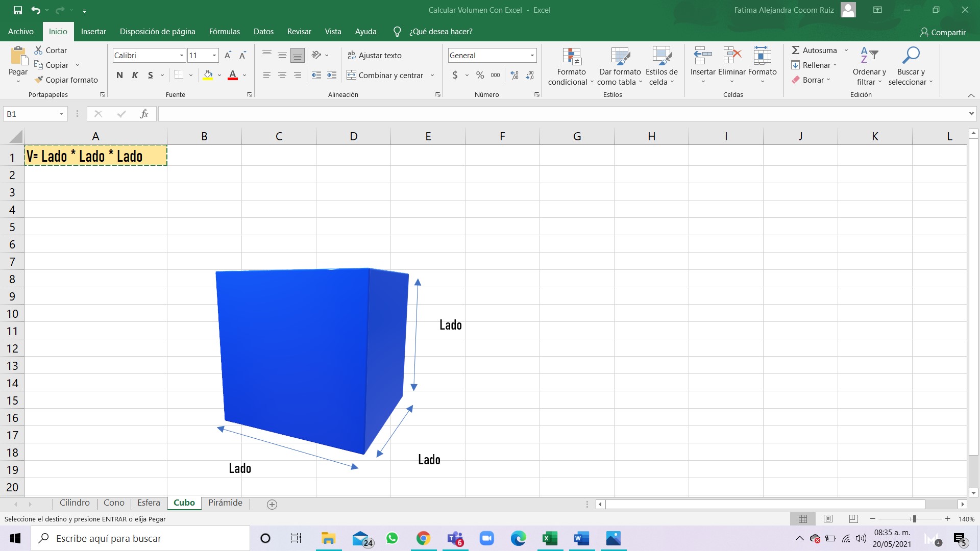Open the font size dropdown

214,55
